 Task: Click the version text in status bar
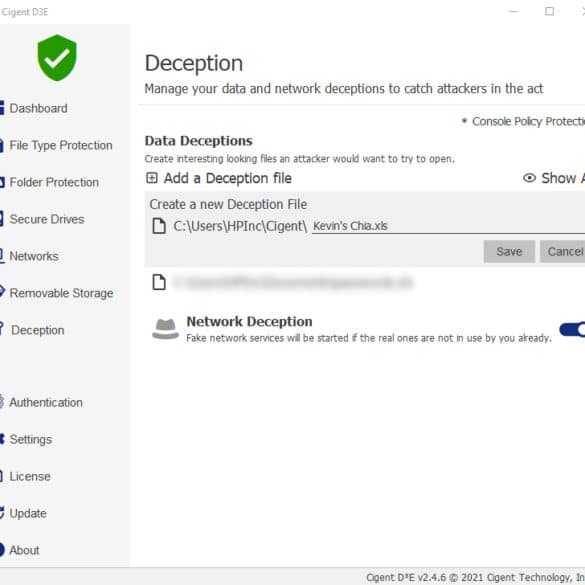[x=475, y=578]
